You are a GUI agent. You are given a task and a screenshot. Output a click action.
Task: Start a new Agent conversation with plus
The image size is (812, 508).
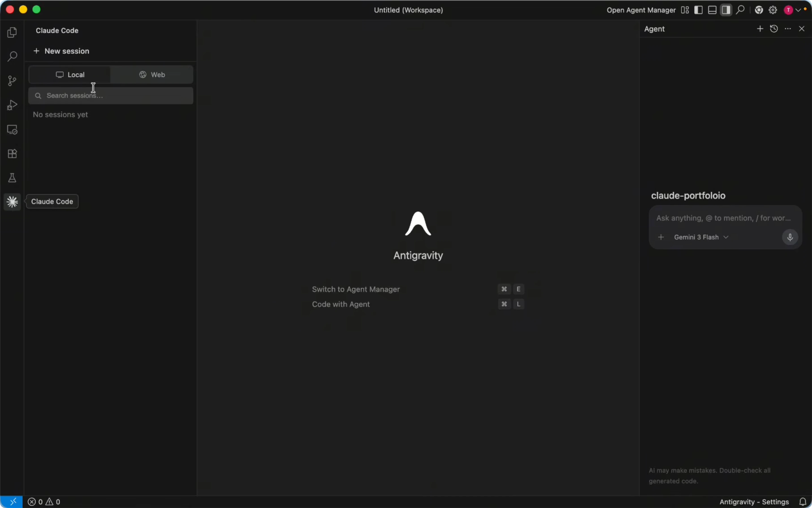click(x=760, y=29)
